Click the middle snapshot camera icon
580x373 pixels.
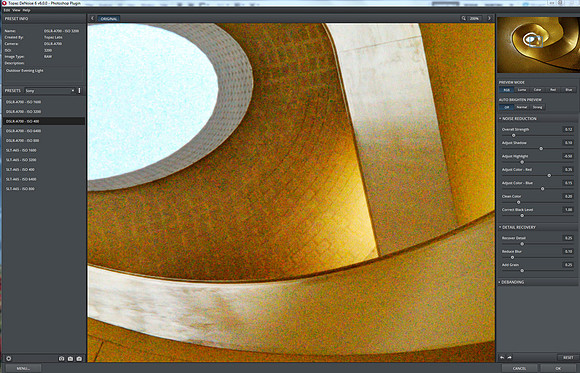tap(70, 359)
